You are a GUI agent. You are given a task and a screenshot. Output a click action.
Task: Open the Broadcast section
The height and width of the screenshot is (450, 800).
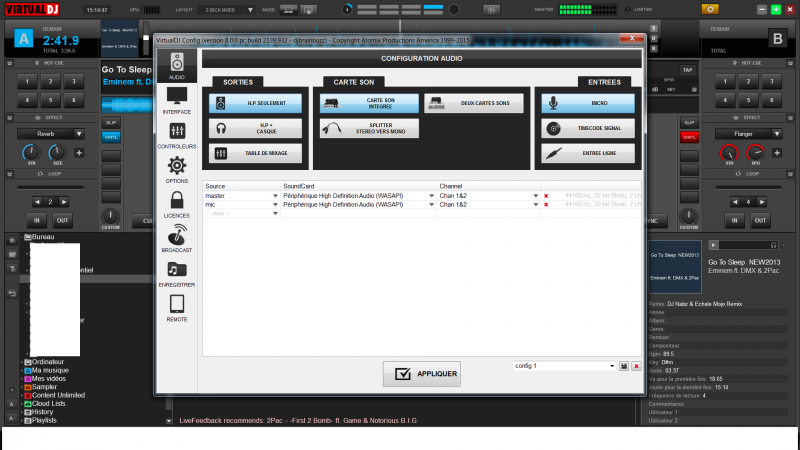[177, 238]
